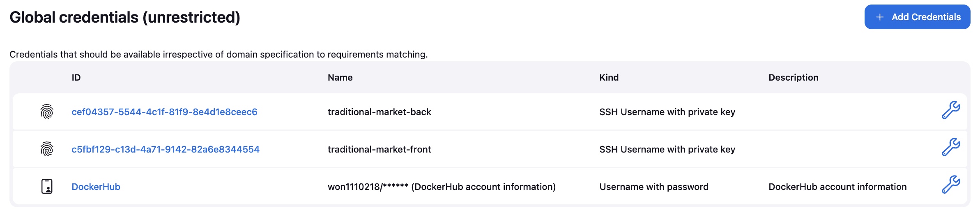Click the Add Credentials button
Image resolution: width=980 pixels, height=213 pixels.
pyautogui.click(x=917, y=17)
